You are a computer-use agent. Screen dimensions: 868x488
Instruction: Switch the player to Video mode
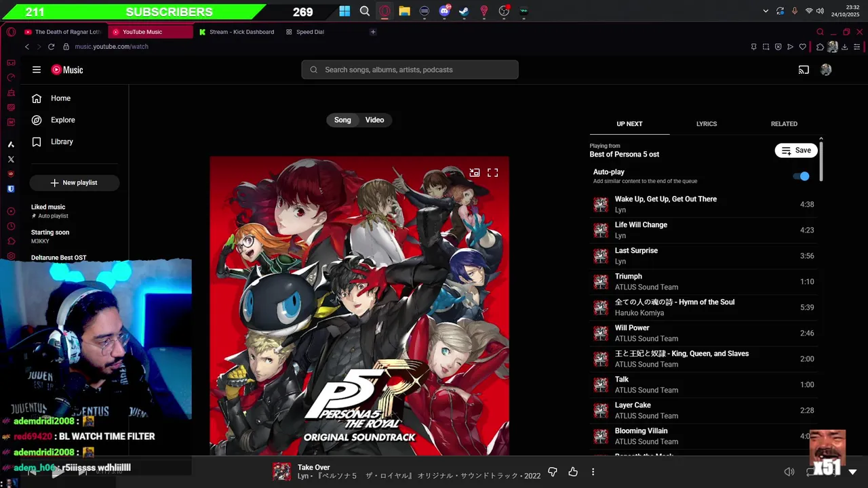[374, 120]
